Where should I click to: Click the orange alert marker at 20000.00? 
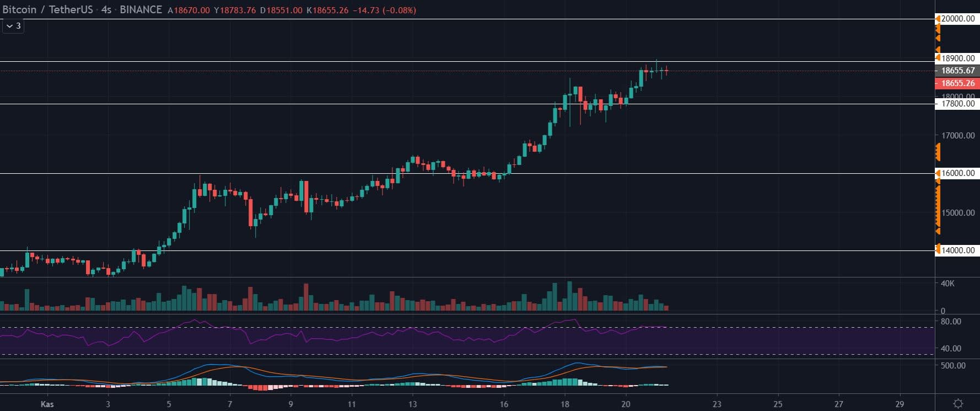click(x=938, y=19)
